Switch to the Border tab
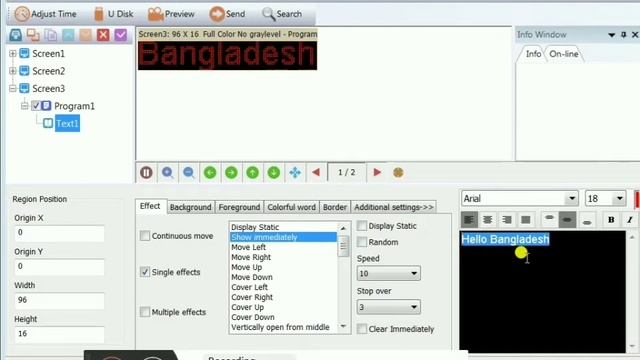 335,207
